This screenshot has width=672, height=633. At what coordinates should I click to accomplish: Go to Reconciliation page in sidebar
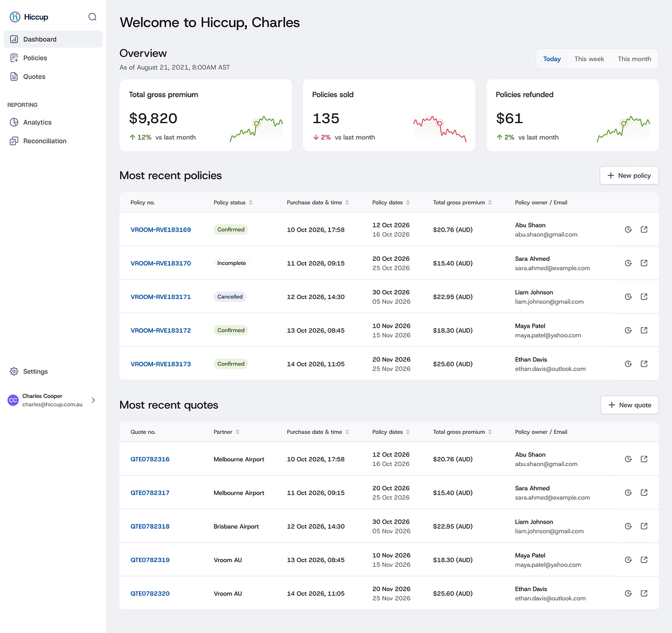[45, 141]
